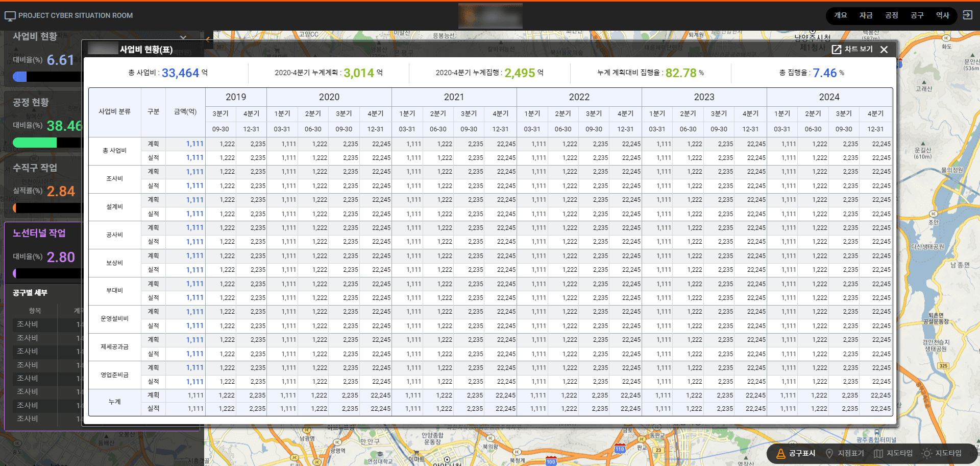This screenshot has width=980, height=466.
Task: Click the traffic cone 공구표시 icon
Action: click(780, 453)
